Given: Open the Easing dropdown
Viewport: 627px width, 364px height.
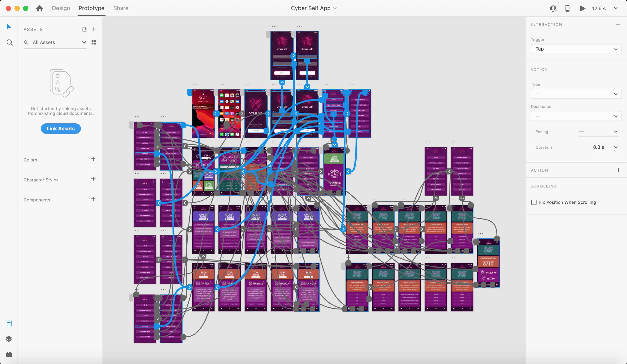Looking at the screenshot, I should click(598, 132).
